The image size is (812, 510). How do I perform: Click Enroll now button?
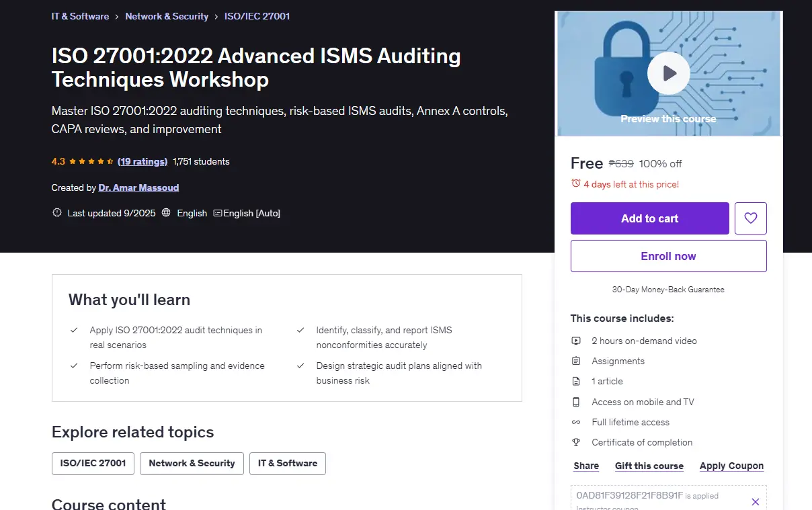click(x=669, y=256)
